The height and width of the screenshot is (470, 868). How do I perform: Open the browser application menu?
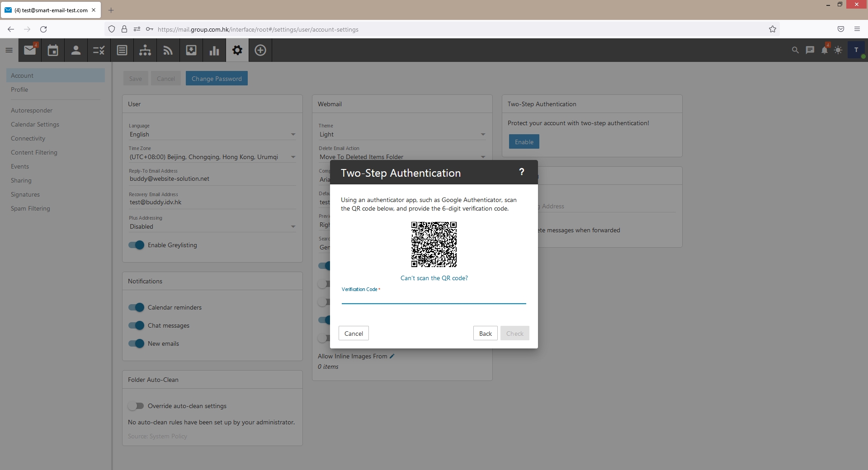[x=857, y=29]
